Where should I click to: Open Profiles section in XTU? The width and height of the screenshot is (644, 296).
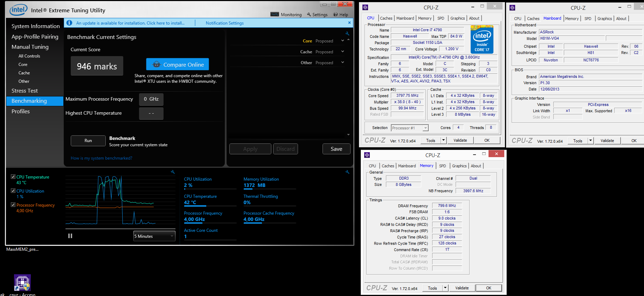click(x=21, y=111)
